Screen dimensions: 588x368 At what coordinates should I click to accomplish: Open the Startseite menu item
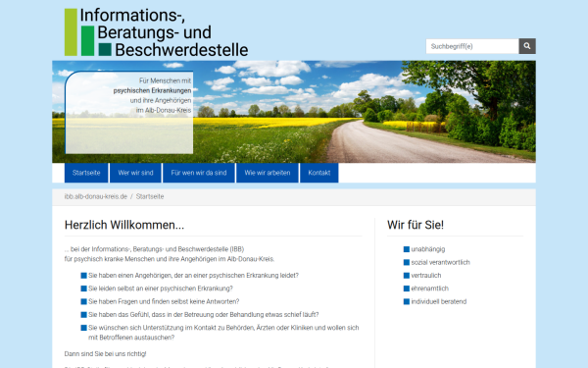[86, 173]
